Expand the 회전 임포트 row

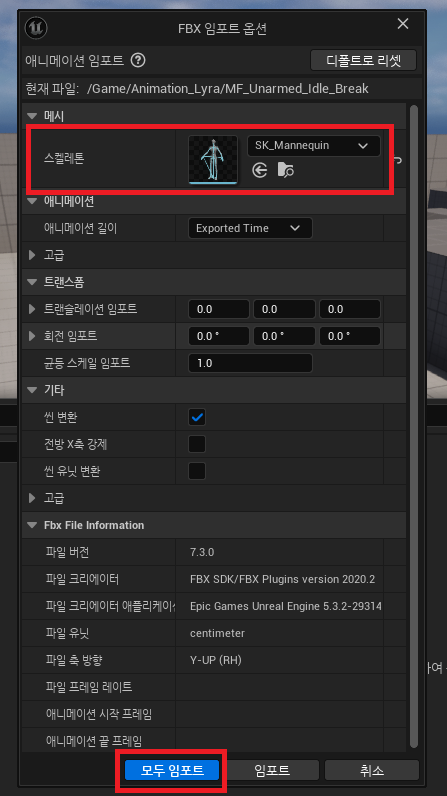pyautogui.click(x=33, y=336)
